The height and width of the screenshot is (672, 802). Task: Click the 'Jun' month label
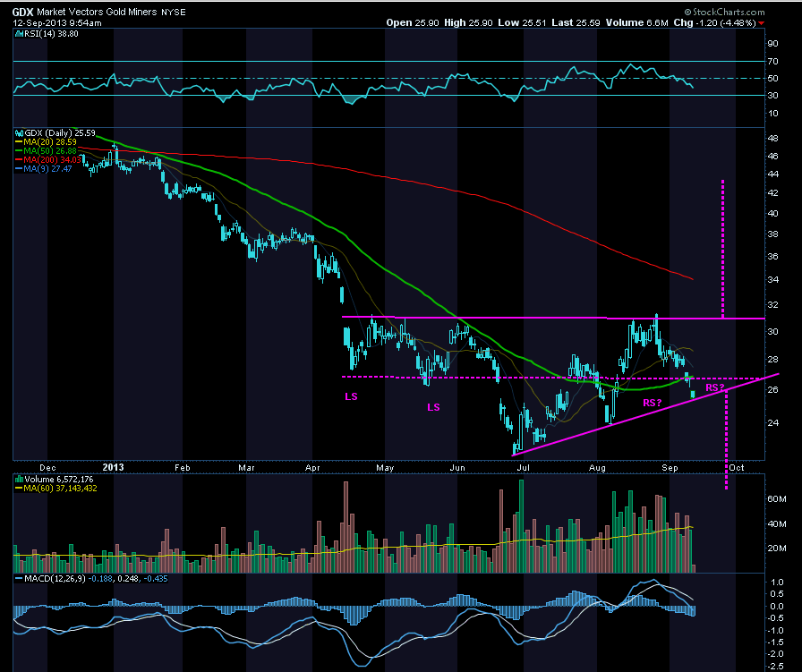pos(457,467)
